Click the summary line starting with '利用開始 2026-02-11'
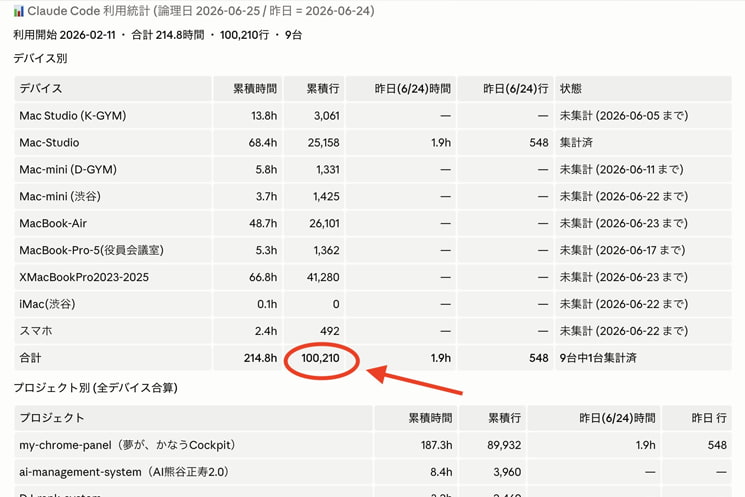Viewport: 745px width, 497px height. [157, 35]
